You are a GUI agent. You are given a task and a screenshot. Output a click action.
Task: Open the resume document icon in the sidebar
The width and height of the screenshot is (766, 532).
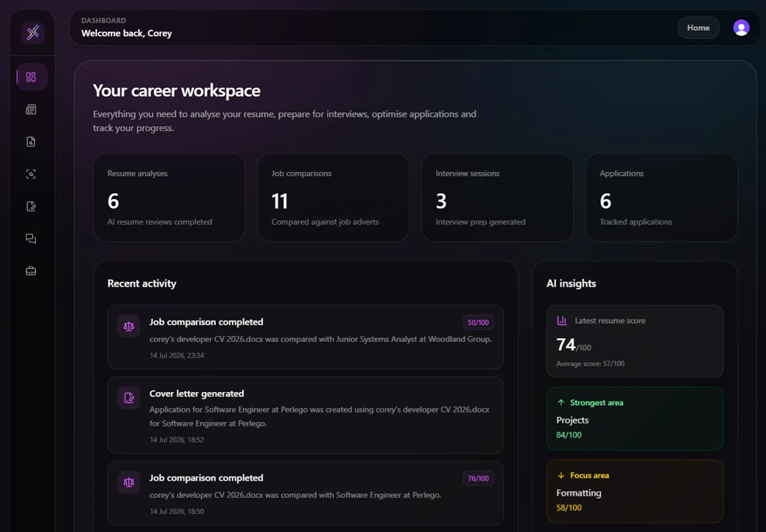pos(31,110)
